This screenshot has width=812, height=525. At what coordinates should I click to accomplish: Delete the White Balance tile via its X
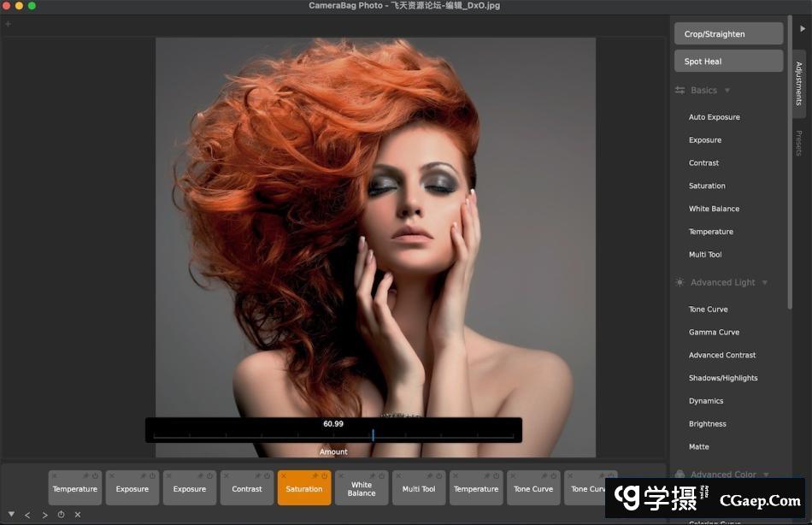click(x=341, y=476)
